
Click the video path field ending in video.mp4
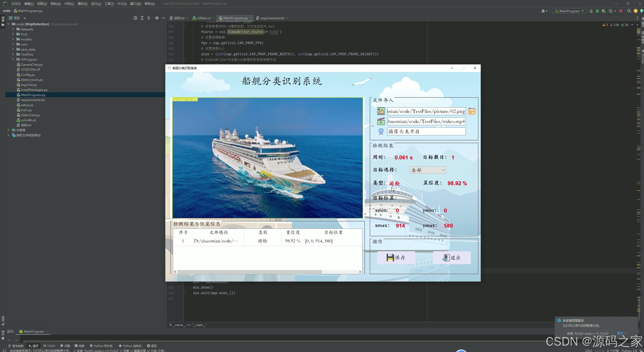pos(427,121)
